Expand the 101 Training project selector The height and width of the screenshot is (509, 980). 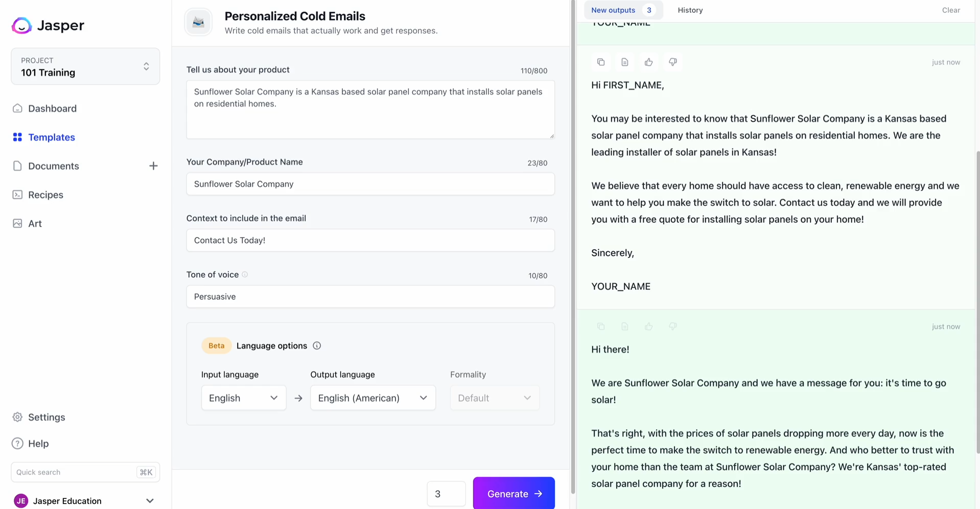[85, 66]
